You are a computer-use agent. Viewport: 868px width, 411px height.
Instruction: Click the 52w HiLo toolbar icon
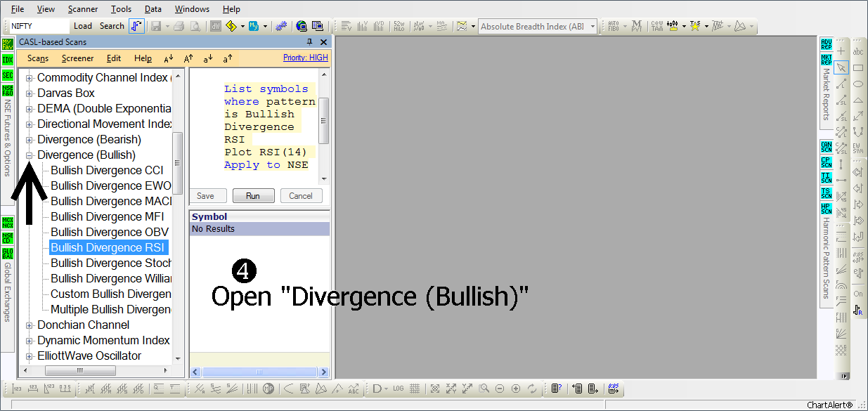(x=399, y=26)
